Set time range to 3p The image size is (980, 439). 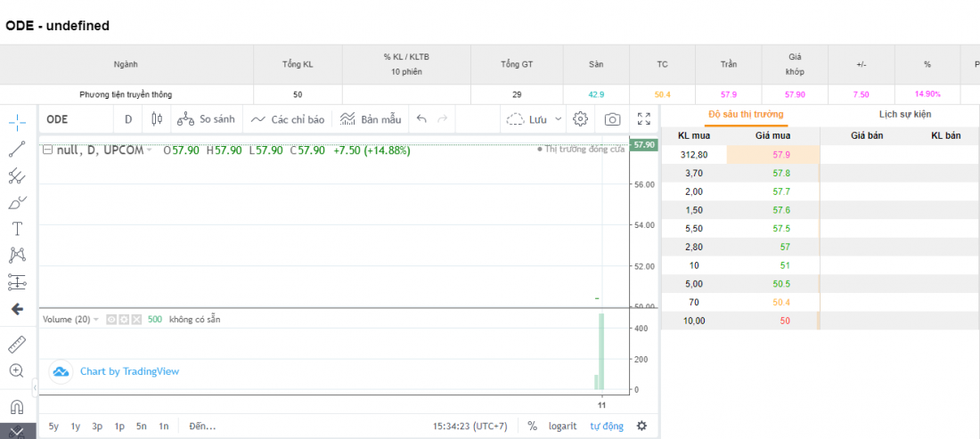[x=97, y=427]
